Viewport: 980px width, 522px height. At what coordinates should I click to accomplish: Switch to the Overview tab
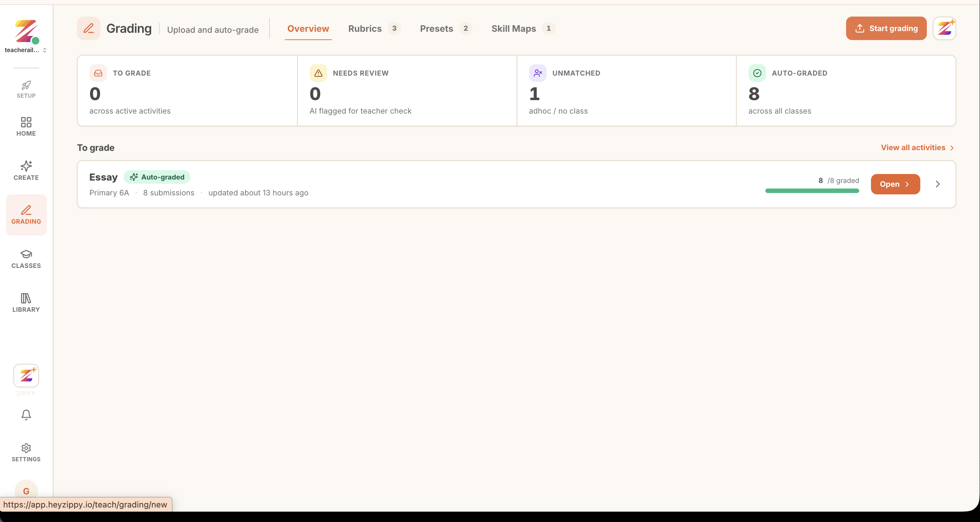[x=308, y=29]
